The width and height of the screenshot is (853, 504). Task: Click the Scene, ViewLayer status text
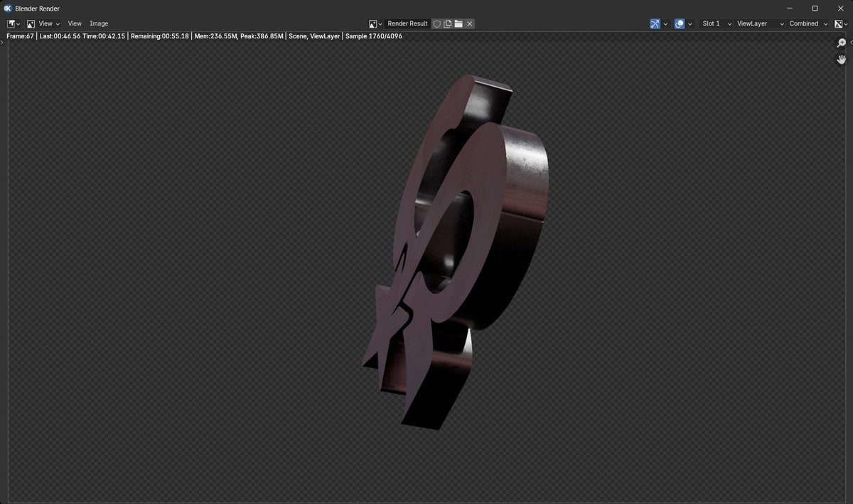coord(314,36)
